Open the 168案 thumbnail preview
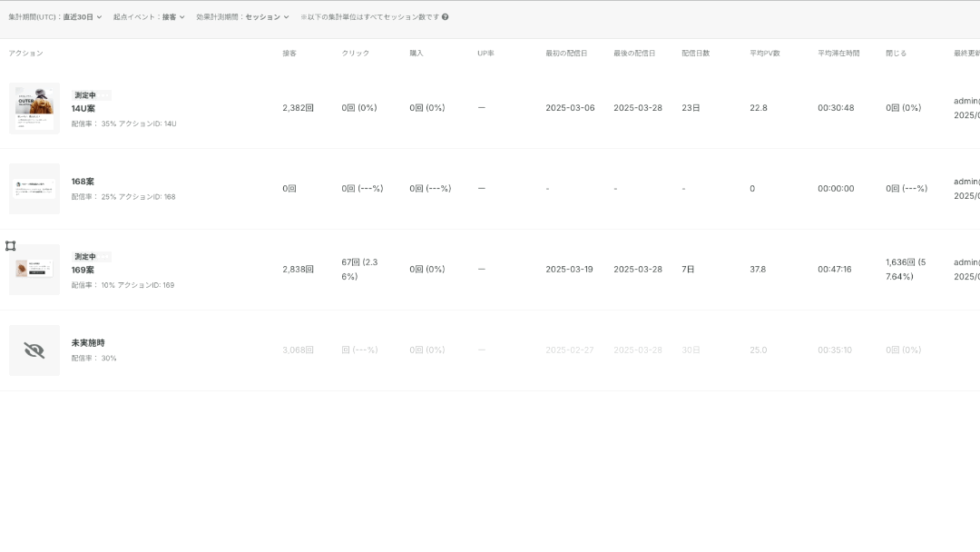 coord(34,189)
